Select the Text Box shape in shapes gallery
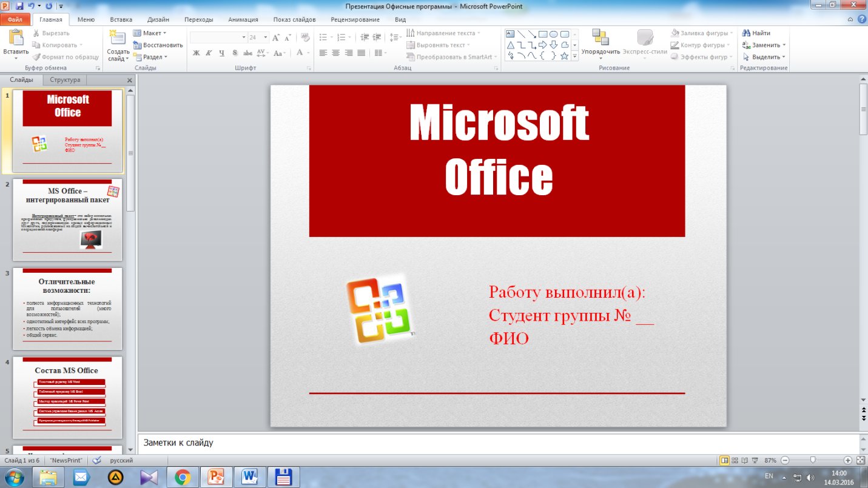 coord(510,34)
